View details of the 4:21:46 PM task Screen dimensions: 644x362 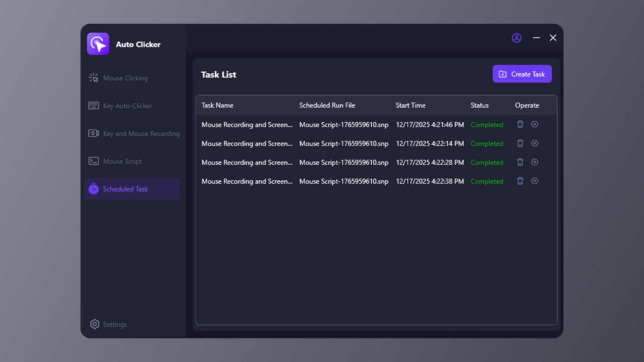point(535,124)
